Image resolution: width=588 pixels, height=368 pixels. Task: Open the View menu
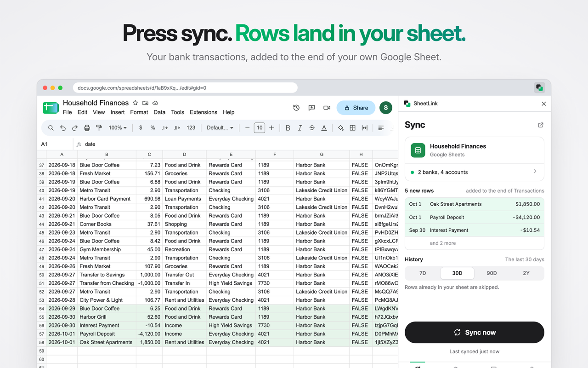point(99,112)
